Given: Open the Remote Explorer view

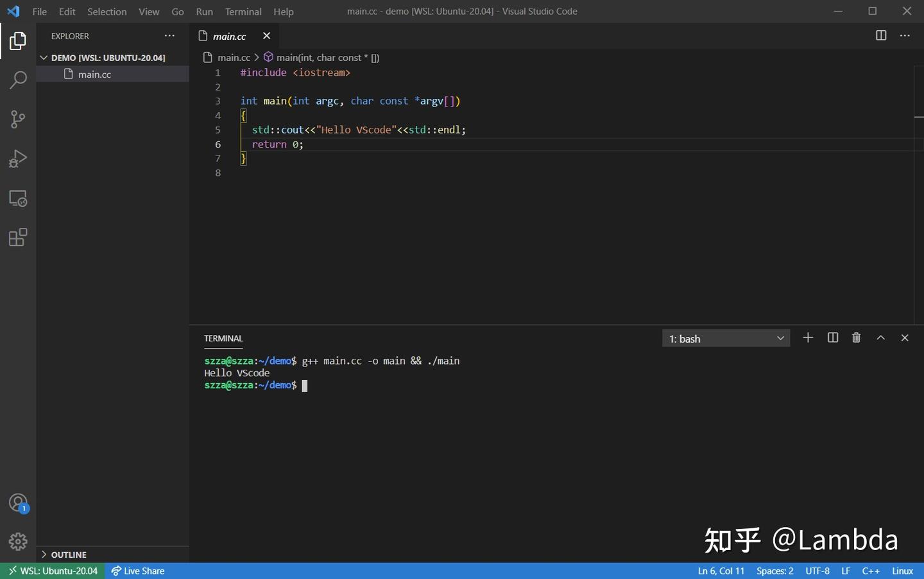Looking at the screenshot, I should coord(17,198).
